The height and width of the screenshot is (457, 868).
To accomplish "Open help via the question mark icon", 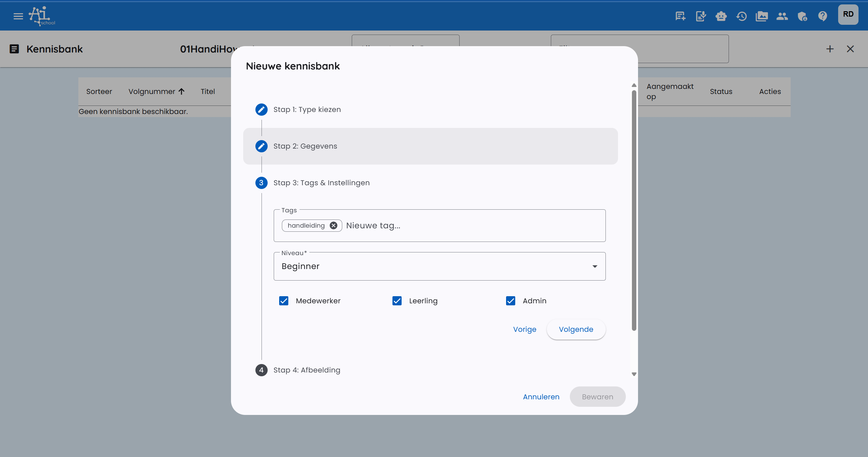I will (823, 16).
